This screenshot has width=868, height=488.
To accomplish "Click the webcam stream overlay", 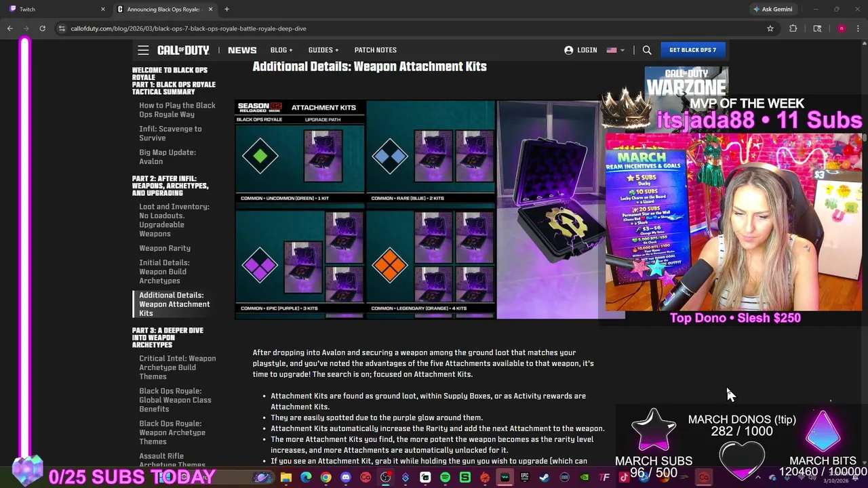I will click(x=734, y=222).
